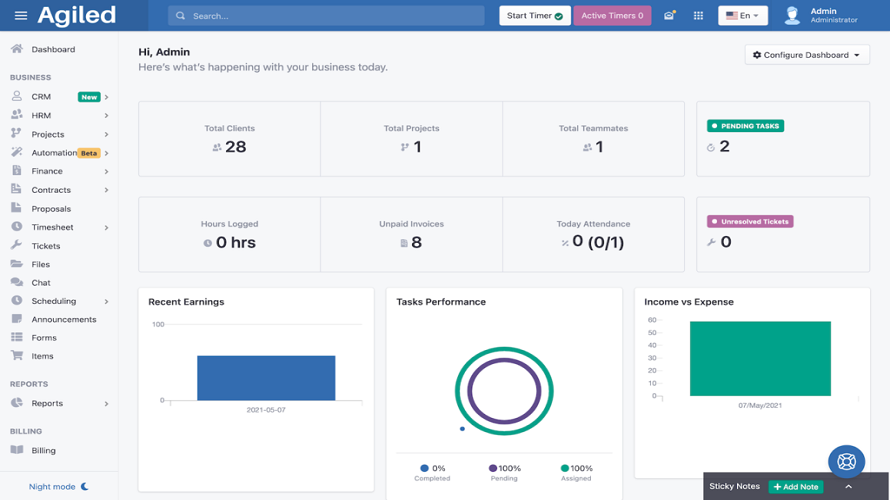Click the Chat bubble icon in sidebar
890x500 pixels.
coord(16,283)
